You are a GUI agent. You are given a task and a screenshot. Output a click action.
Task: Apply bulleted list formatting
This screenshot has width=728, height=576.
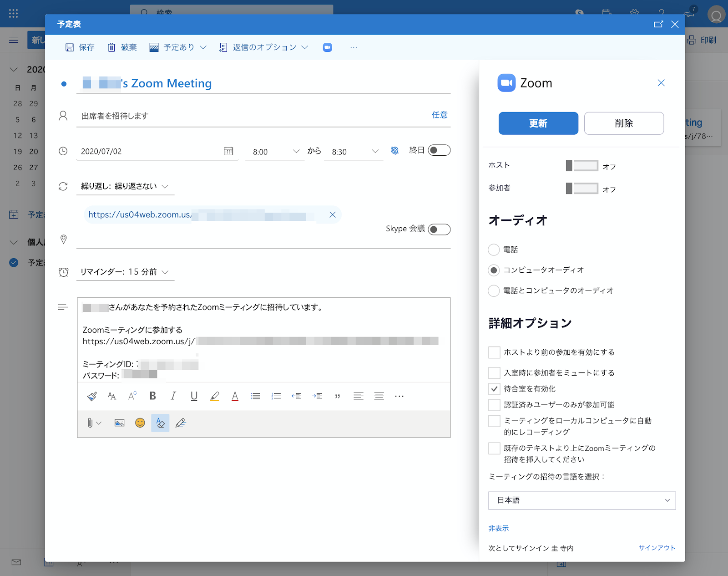pos(256,396)
